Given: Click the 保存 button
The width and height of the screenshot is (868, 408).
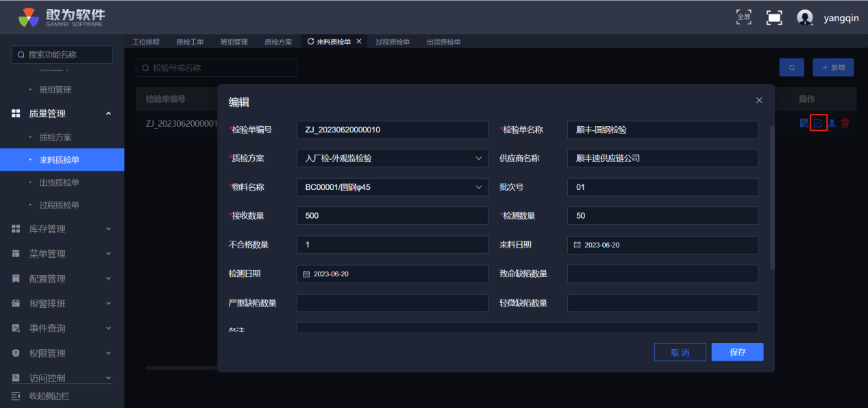Looking at the screenshot, I should pyautogui.click(x=737, y=352).
